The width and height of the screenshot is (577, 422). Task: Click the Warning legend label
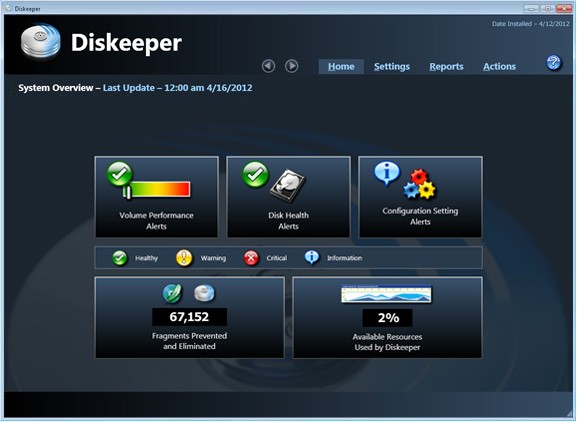point(213,258)
